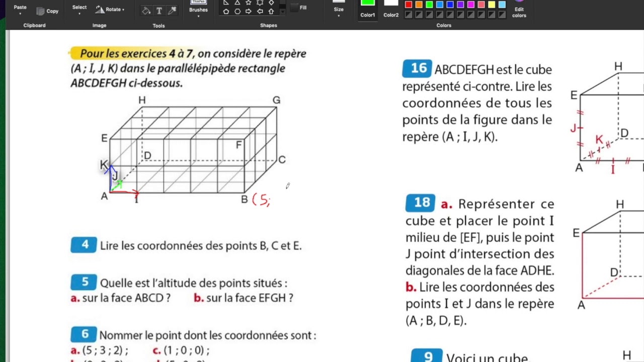Screen dimensions: 644x362
Task: Pick the magenta color swatch
Action: click(x=471, y=5)
